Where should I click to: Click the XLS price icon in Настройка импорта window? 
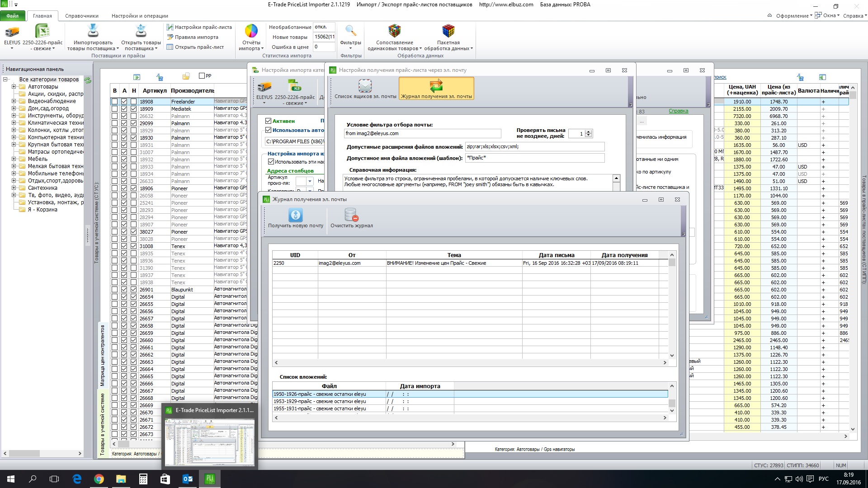[295, 86]
